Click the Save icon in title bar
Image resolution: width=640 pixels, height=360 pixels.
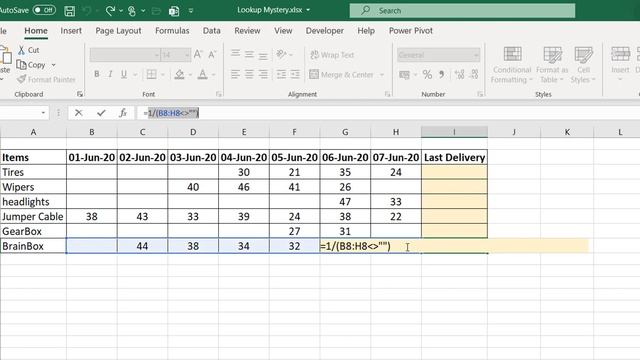[x=70, y=11]
